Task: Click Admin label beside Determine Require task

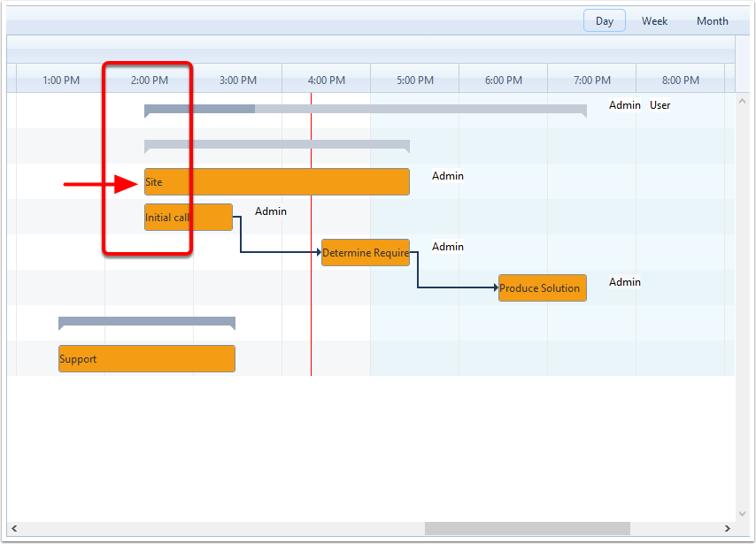Action: click(447, 246)
